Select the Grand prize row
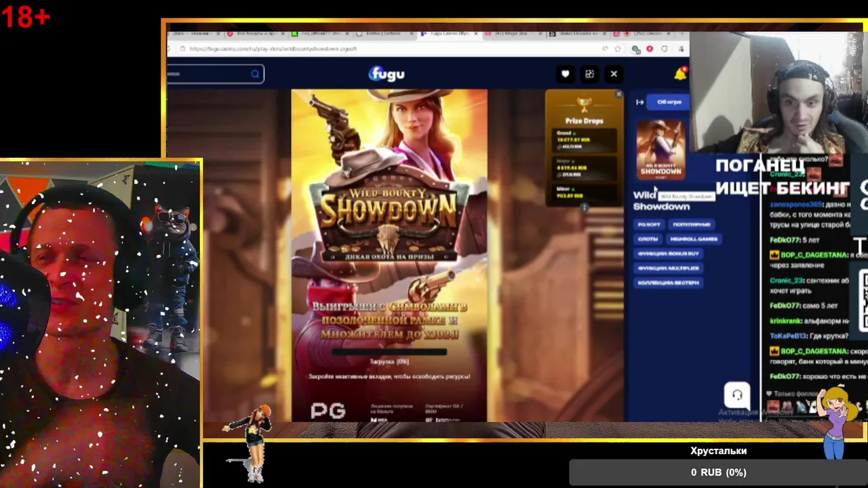This screenshot has height=488, width=868. coord(584,140)
